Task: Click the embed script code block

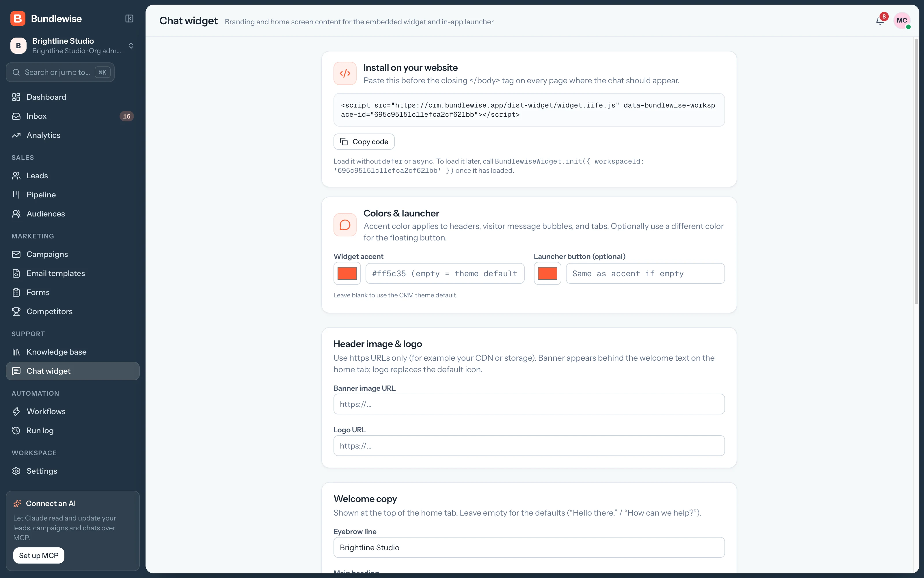Action: [529, 110]
